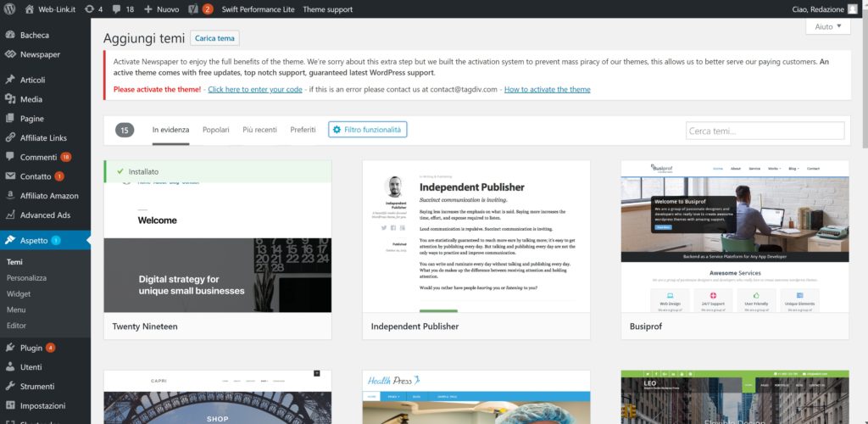This screenshot has width=868, height=424.
Task: Click the Nuovo label in the admin bar
Action: 168,9
